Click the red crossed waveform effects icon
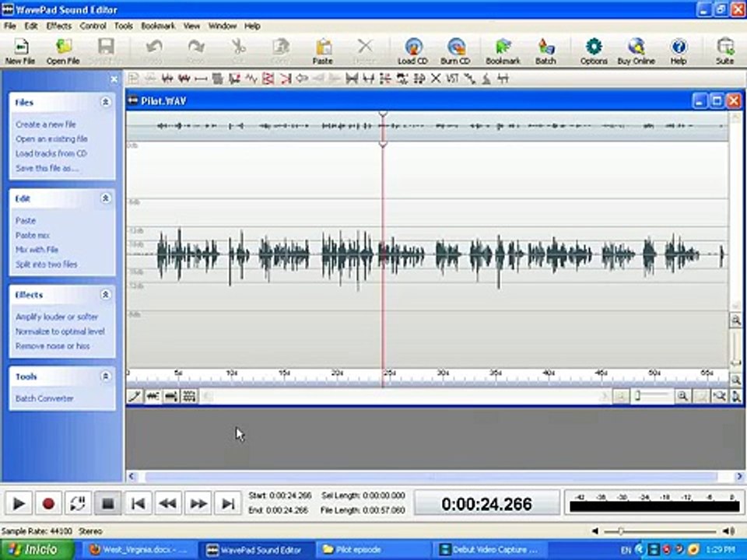 [268, 79]
